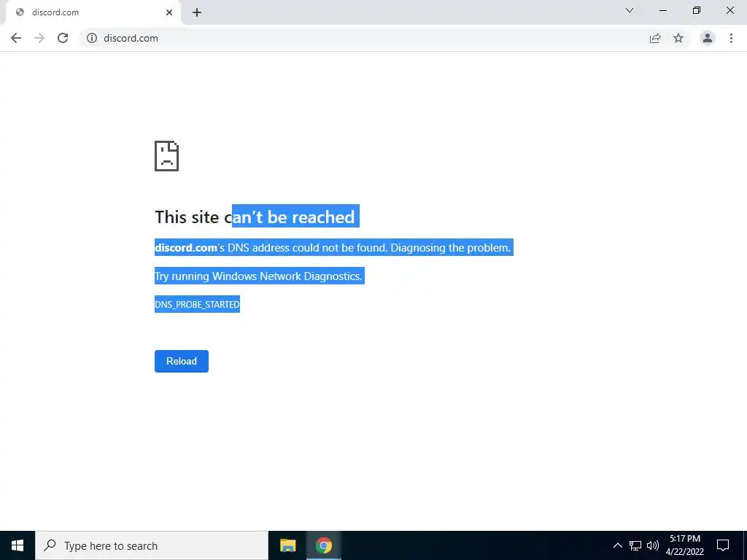Open File Explorer from the taskbar
This screenshot has width=747, height=560.
tap(287, 545)
